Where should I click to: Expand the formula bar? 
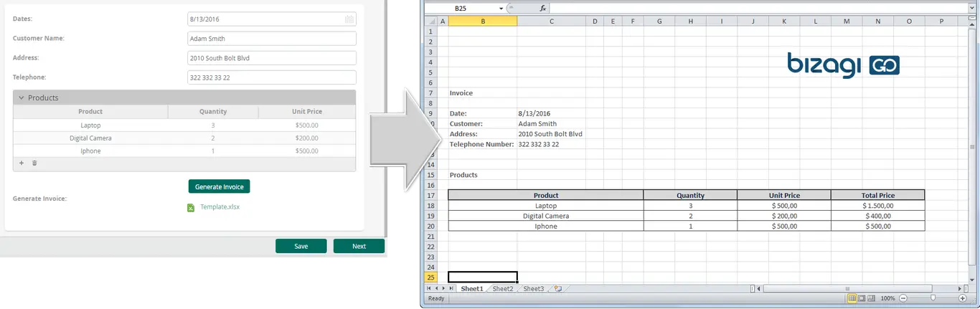pos(972,8)
